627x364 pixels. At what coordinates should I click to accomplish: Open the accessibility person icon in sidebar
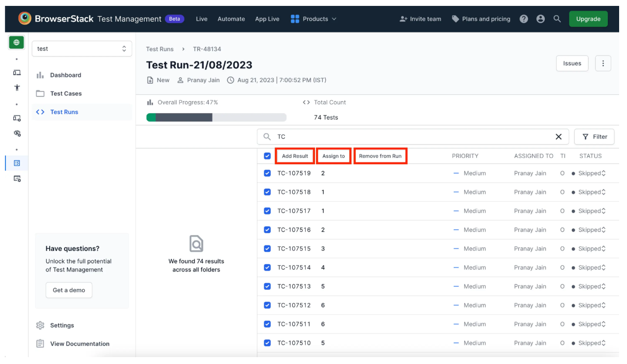17,88
